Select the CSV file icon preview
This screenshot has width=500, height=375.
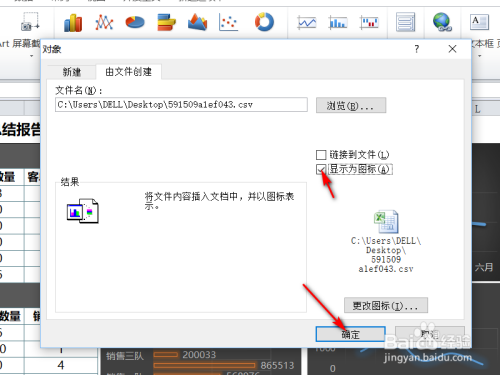pos(386,222)
